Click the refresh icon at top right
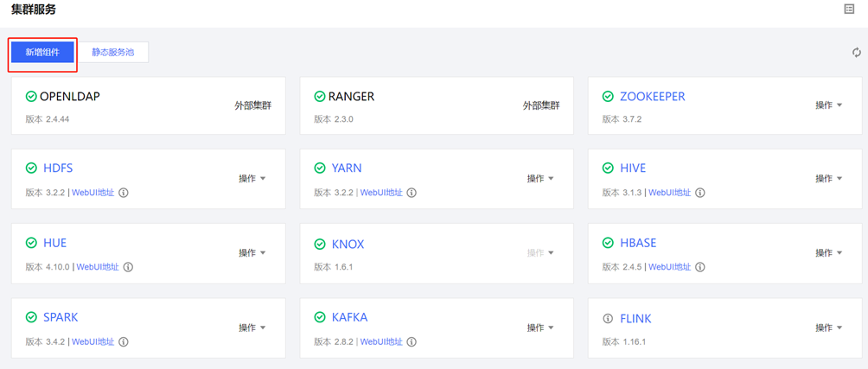This screenshot has height=369, width=868. pyautogui.click(x=856, y=53)
